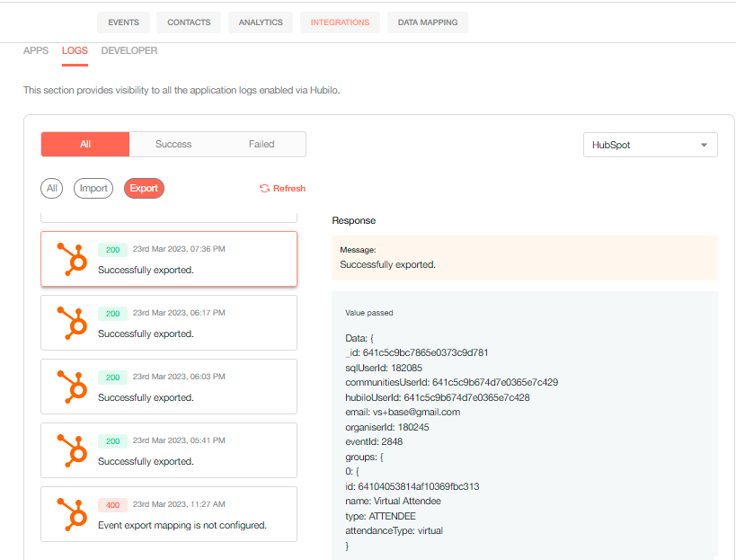Click the _id: 641c5c9bc7865e0373c9d781 line
The height and width of the screenshot is (560, 736).
[x=416, y=352]
